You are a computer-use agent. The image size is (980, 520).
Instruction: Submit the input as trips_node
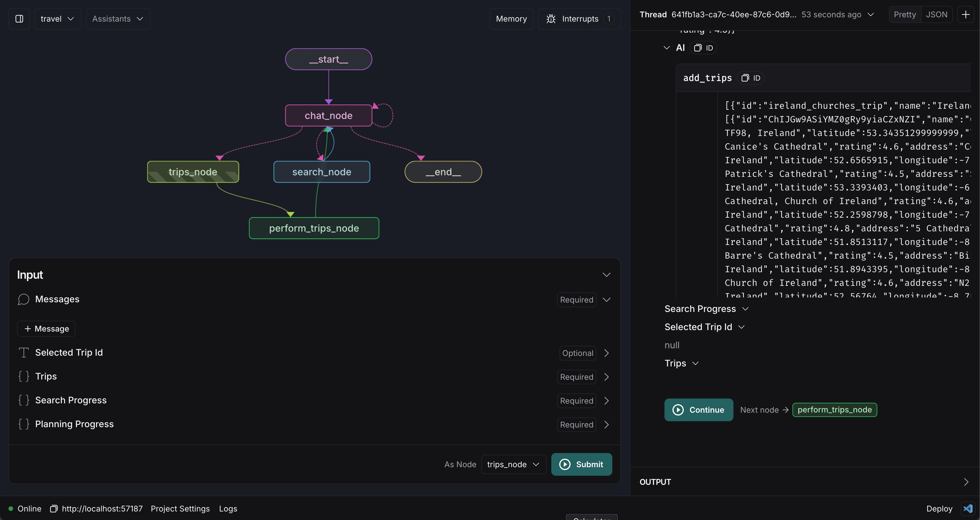581,464
